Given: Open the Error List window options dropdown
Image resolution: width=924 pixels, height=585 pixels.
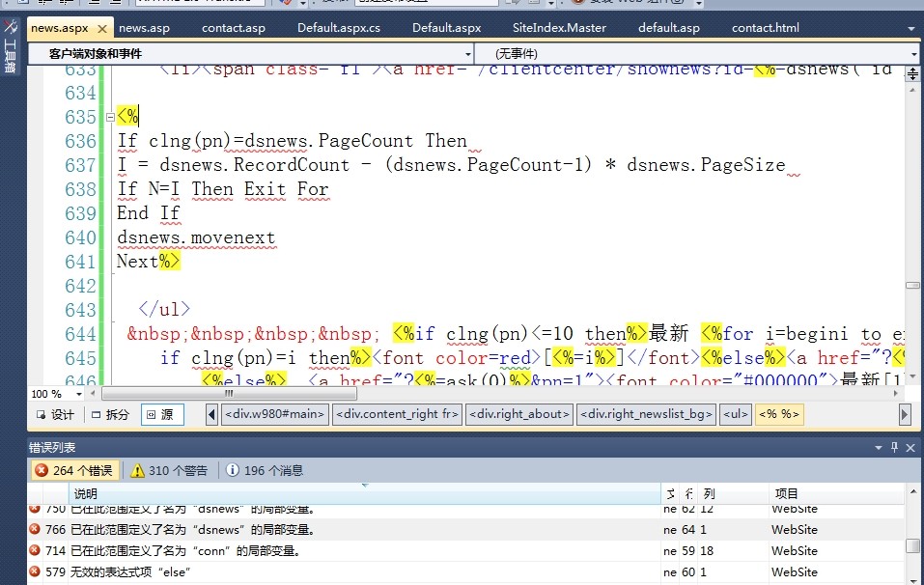Looking at the screenshot, I should point(878,448).
